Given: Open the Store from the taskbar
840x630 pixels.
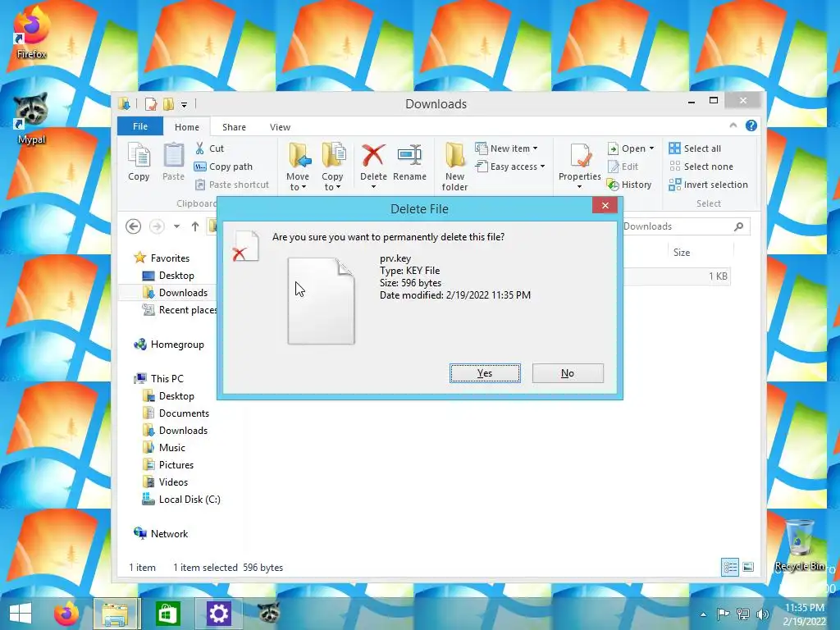Looking at the screenshot, I should pyautogui.click(x=167, y=614).
